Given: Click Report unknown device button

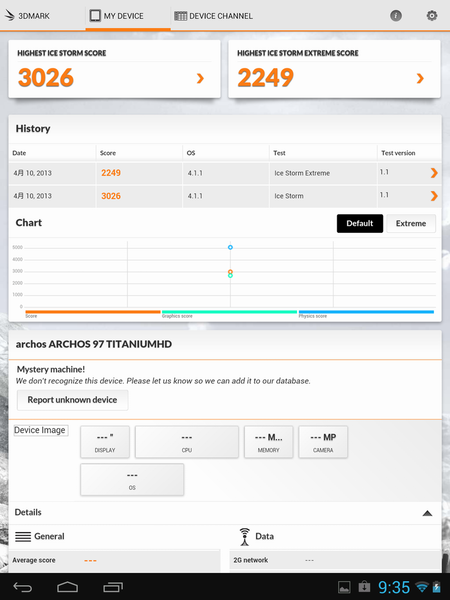Looking at the screenshot, I should pyautogui.click(x=72, y=400).
